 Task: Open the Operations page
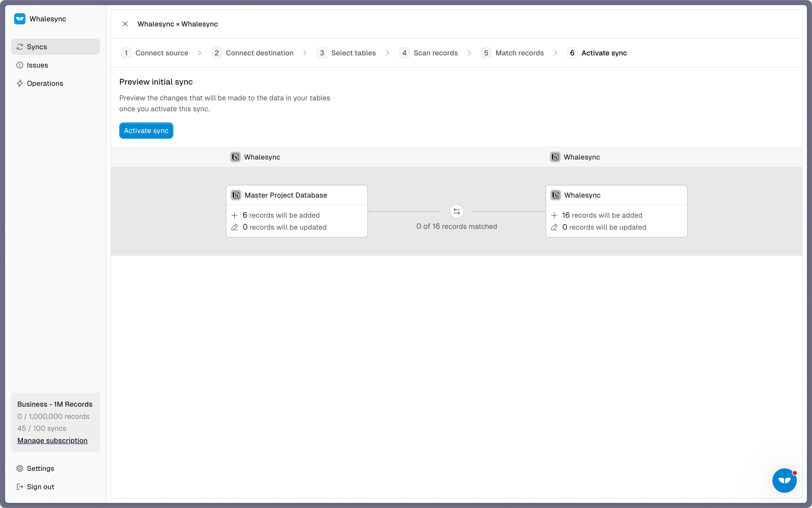(x=55, y=83)
